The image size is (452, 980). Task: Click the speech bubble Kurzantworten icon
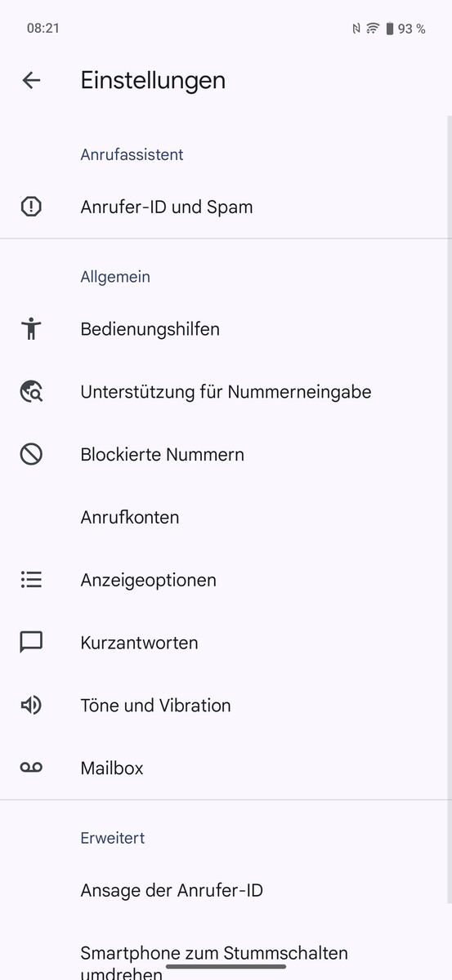click(x=31, y=643)
